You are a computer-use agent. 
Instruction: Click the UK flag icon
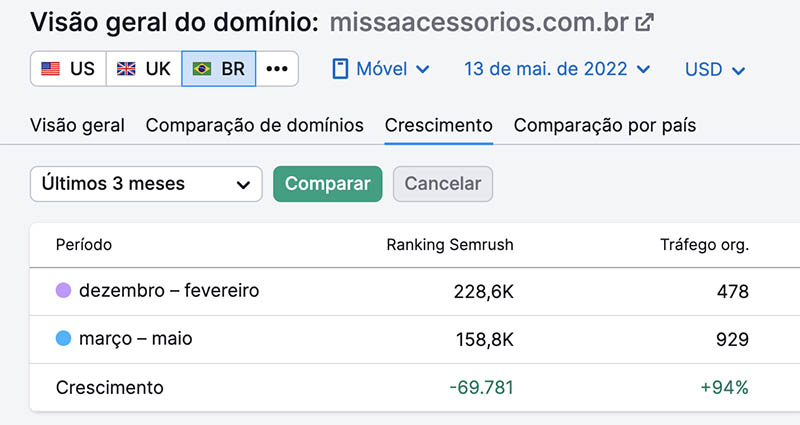point(126,68)
